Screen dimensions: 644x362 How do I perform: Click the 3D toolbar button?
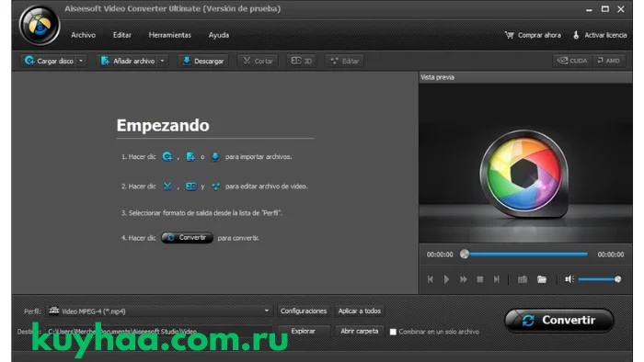coord(302,61)
